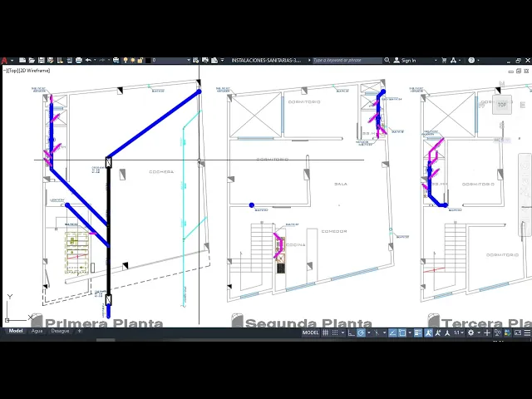Toggle Polar tracking in status bar

pos(361,332)
